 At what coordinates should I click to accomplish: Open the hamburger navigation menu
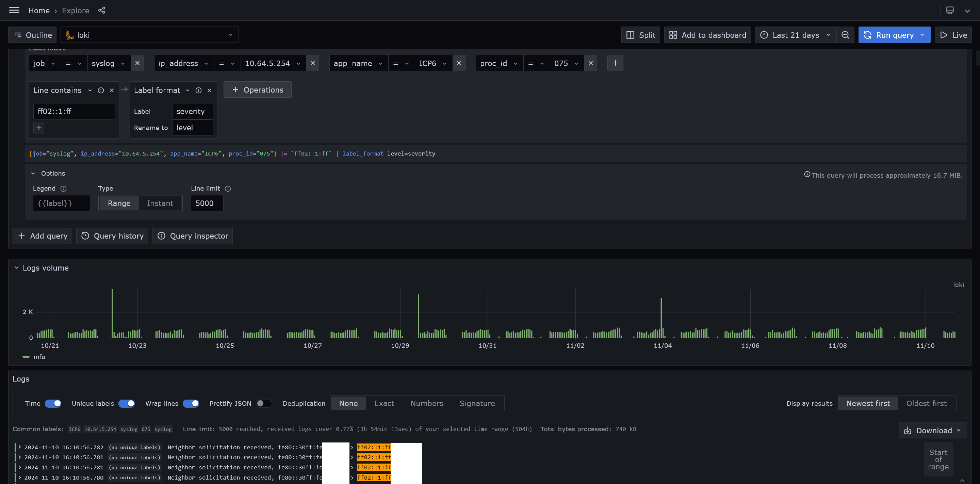click(x=14, y=10)
